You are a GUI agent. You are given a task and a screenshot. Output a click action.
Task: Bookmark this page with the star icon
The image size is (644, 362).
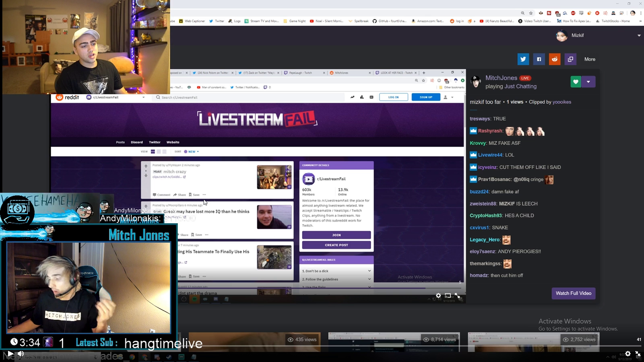(531, 13)
